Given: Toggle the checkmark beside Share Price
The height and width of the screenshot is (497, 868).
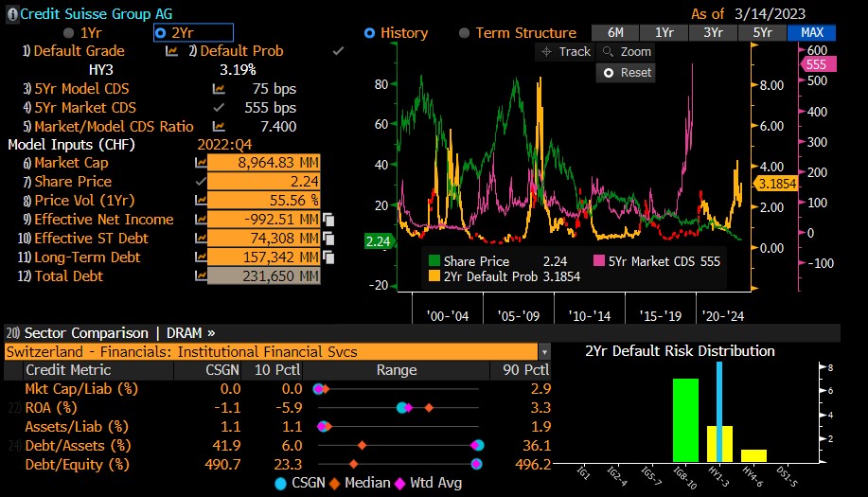Looking at the screenshot, I should pyautogui.click(x=201, y=182).
